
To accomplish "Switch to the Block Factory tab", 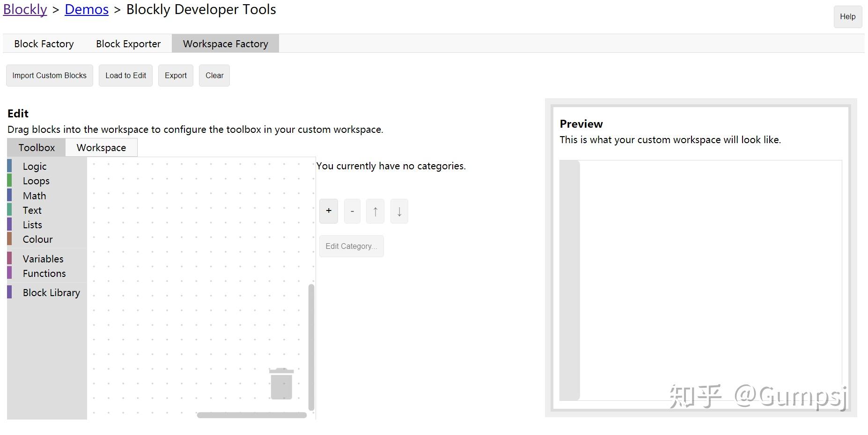I will [44, 44].
